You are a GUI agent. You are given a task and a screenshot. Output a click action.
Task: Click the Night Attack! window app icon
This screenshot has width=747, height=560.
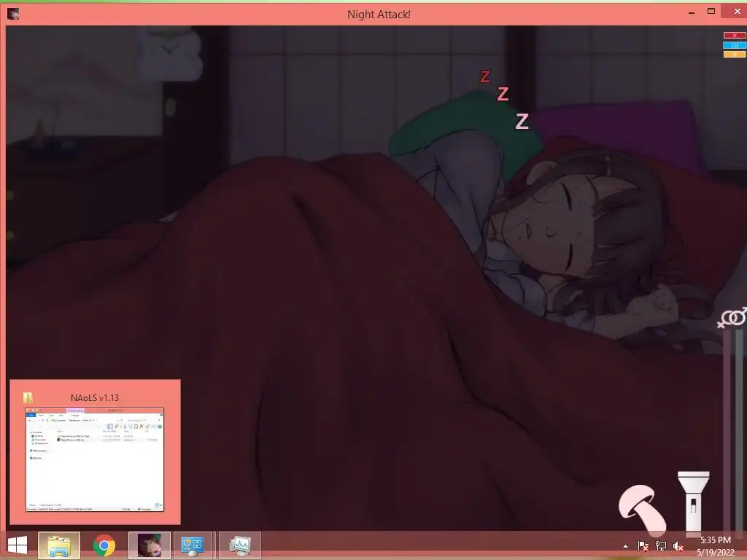click(x=13, y=14)
